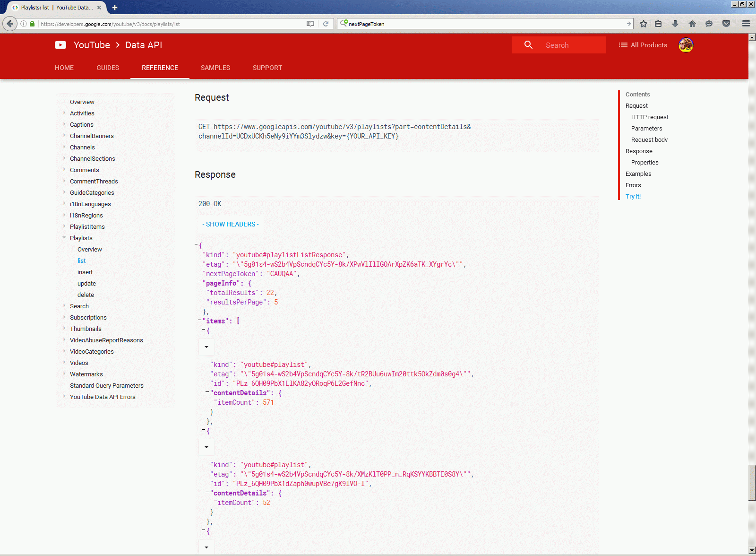
Task: Open the All Products menu
Action: (x=643, y=45)
